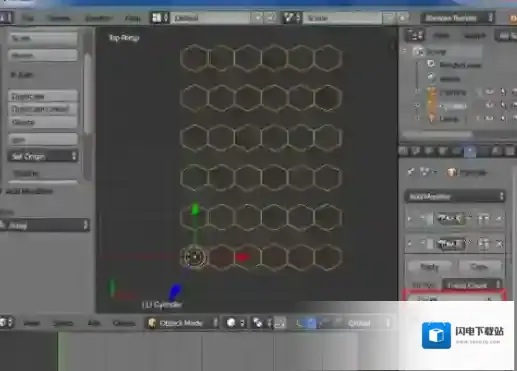Click the Duplicate button
Image resolution: width=517 pixels, height=371 pixels.
(43, 97)
